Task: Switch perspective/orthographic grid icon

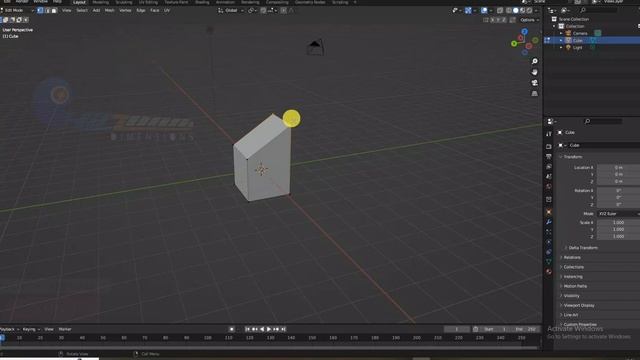Action: coord(534,93)
